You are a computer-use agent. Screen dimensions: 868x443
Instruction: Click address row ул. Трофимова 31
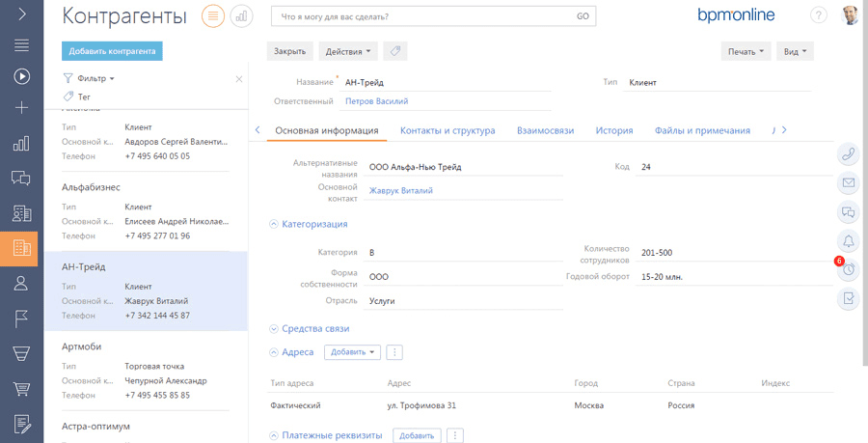550,405
